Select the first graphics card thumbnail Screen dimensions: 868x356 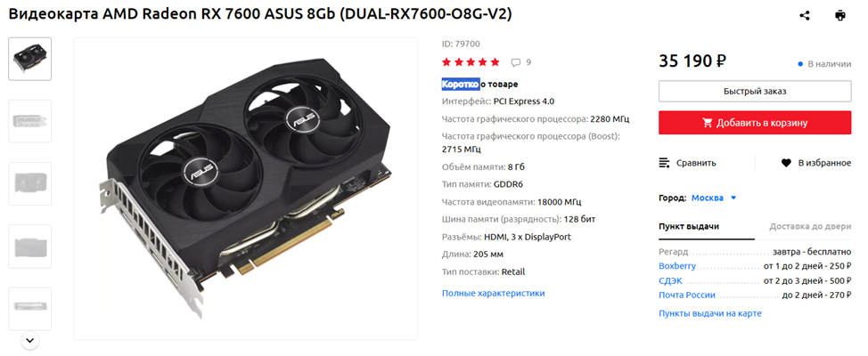30,59
